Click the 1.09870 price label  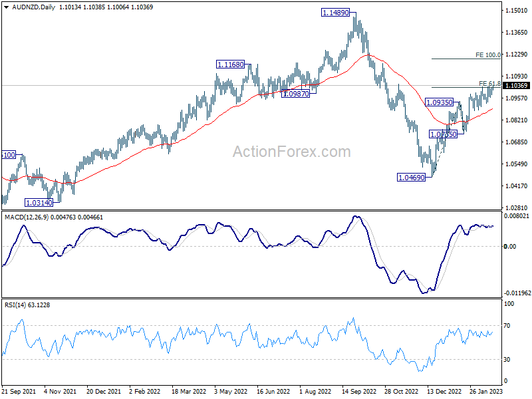pyautogui.click(x=296, y=94)
